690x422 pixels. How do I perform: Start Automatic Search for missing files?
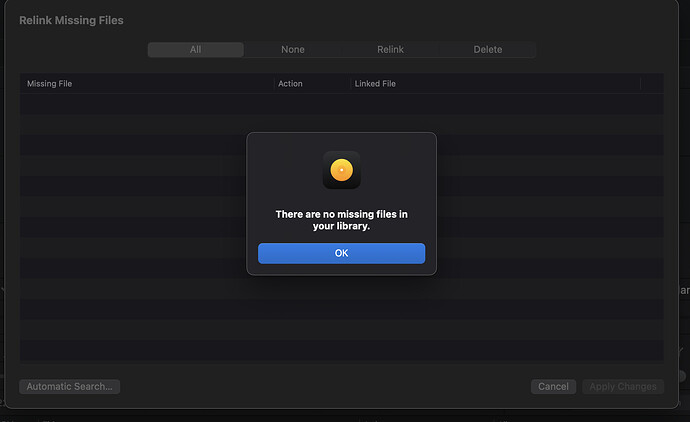[x=69, y=386]
